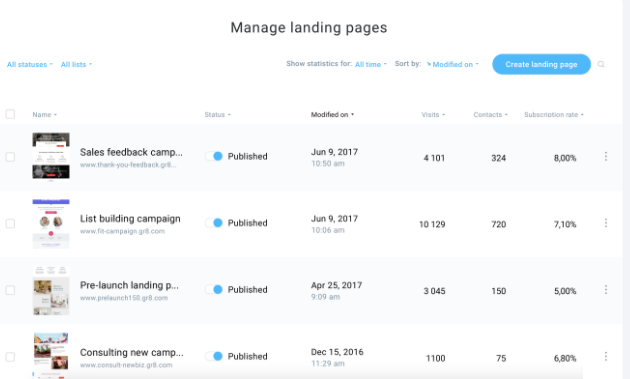Visit www.prelaunch150.gr8.com link
The width and height of the screenshot is (630, 379).
pyautogui.click(x=124, y=298)
